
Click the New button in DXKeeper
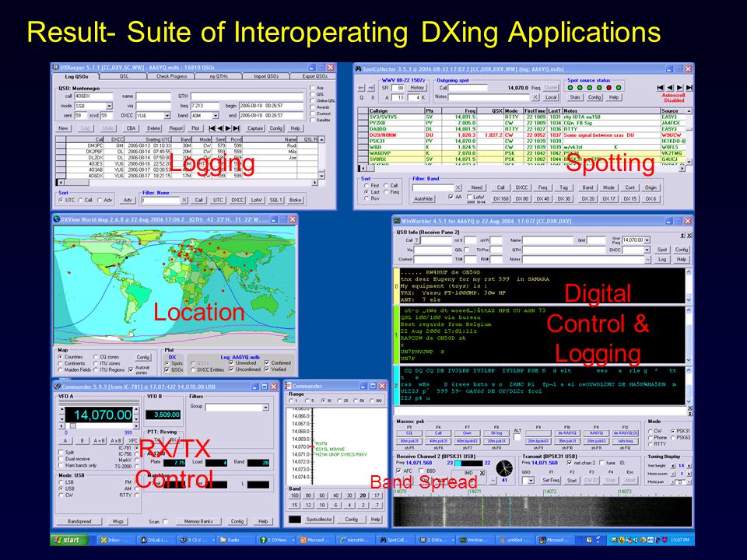click(63, 128)
